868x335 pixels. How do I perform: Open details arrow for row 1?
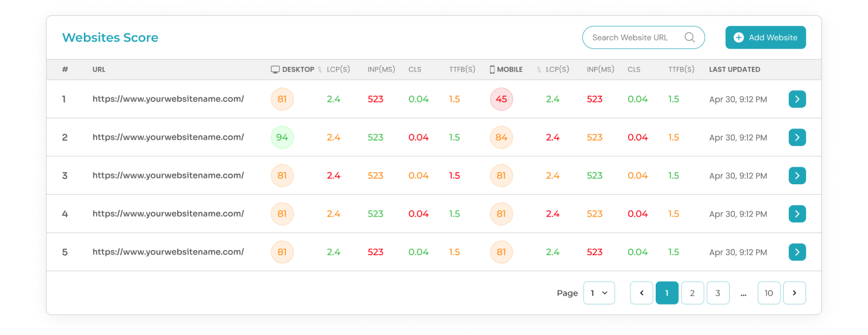tap(797, 99)
